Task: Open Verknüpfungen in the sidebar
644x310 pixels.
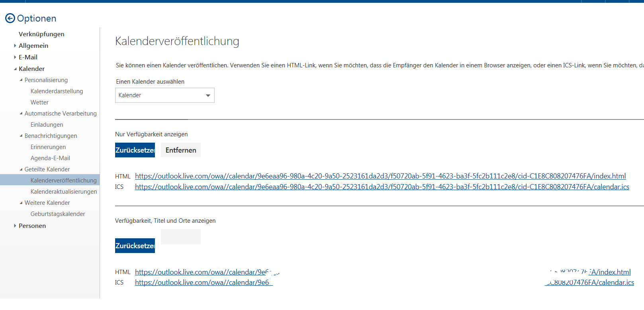Action: [x=41, y=34]
